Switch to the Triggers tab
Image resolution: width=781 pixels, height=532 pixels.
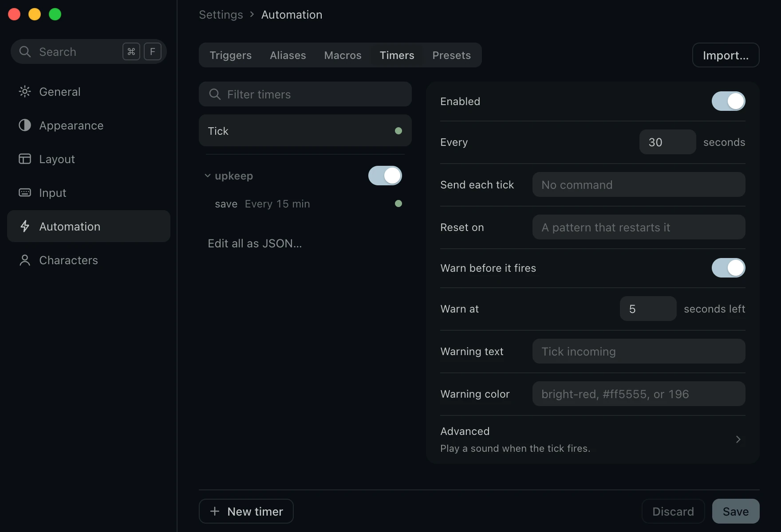[x=231, y=55]
